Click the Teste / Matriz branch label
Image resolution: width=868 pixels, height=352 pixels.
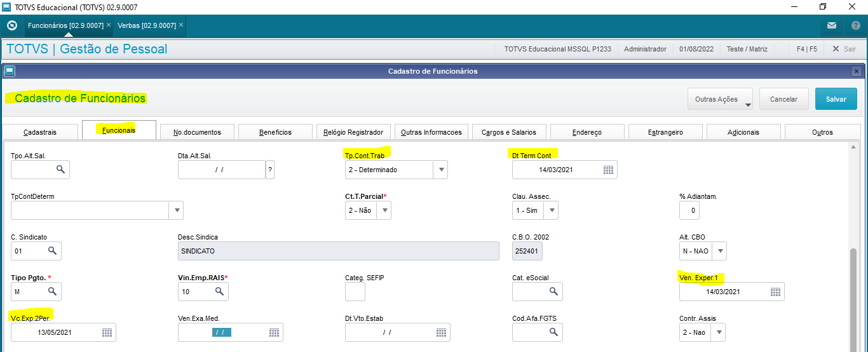[747, 49]
